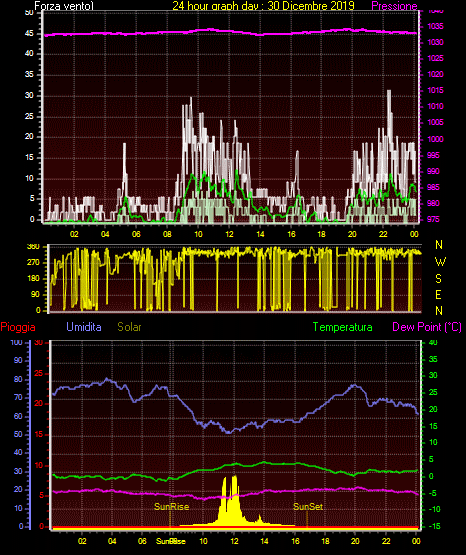Click the magenta 'Pressione' label
This screenshot has width=466, height=555.
tap(394, 6)
